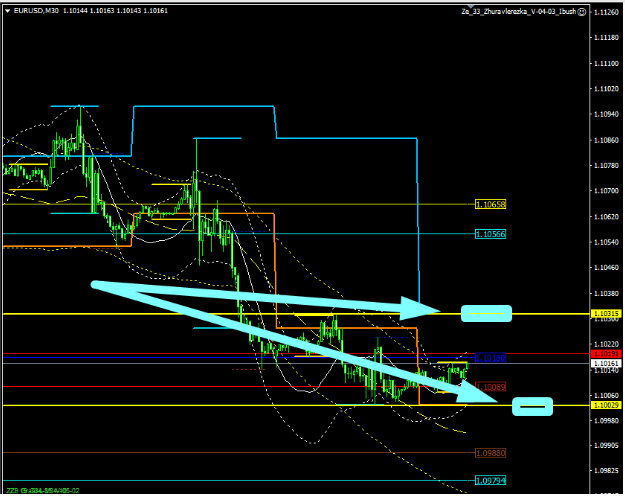Viewport: 625px width, 496px height.
Task: Select the blue 1.10180 level label
Action: 491,357
